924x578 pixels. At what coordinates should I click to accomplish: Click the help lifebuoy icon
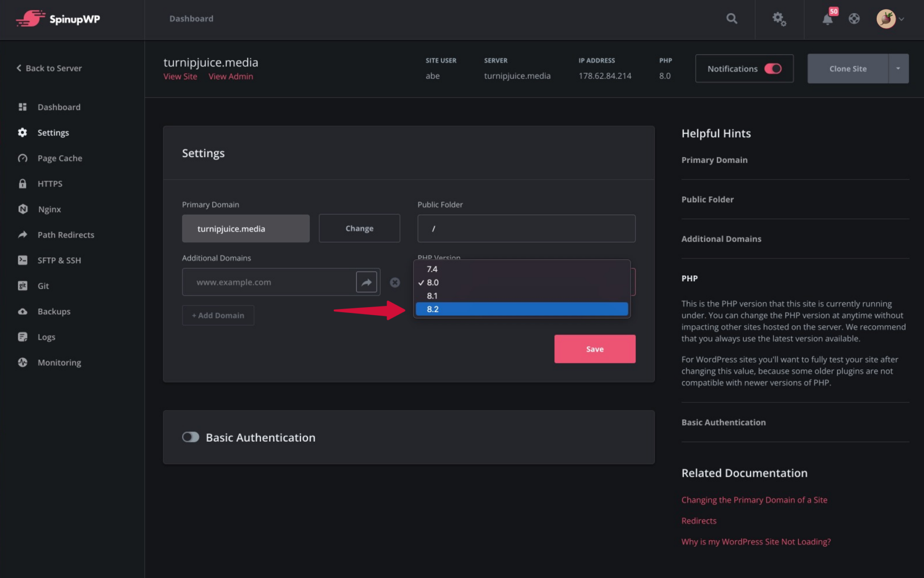point(854,19)
